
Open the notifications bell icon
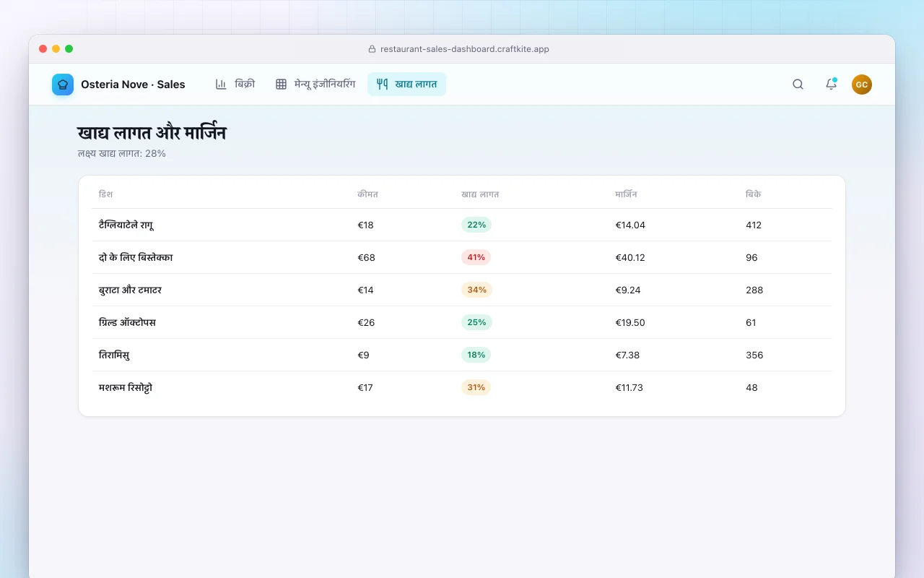[x=831, y=85]
